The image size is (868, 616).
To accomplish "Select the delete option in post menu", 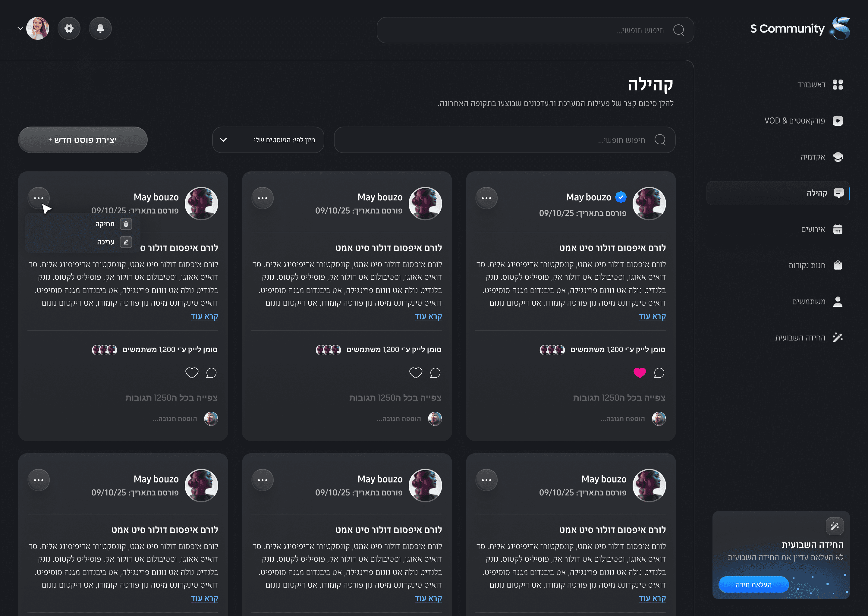I will pyautogui.click(x=106, y=224).
